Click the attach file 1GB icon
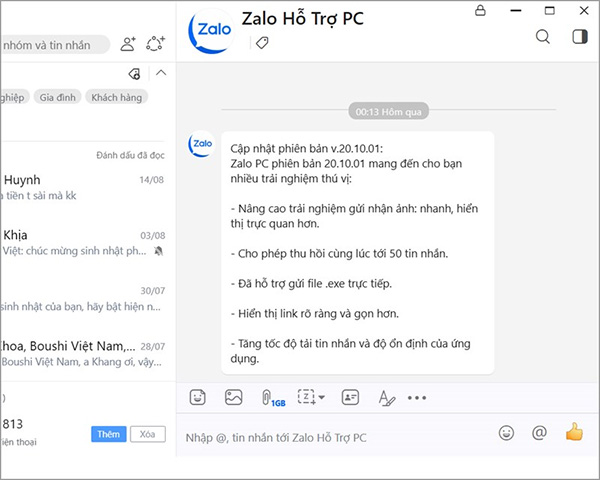Screen dimensions: 600x480 pos(273,398)
